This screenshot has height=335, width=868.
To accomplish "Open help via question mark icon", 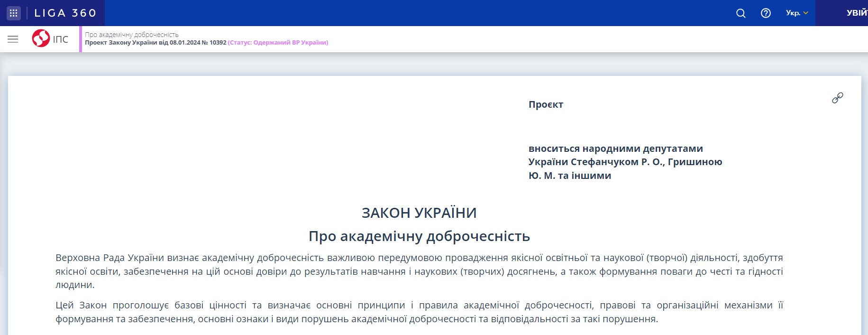I will (x=766, y=13).
